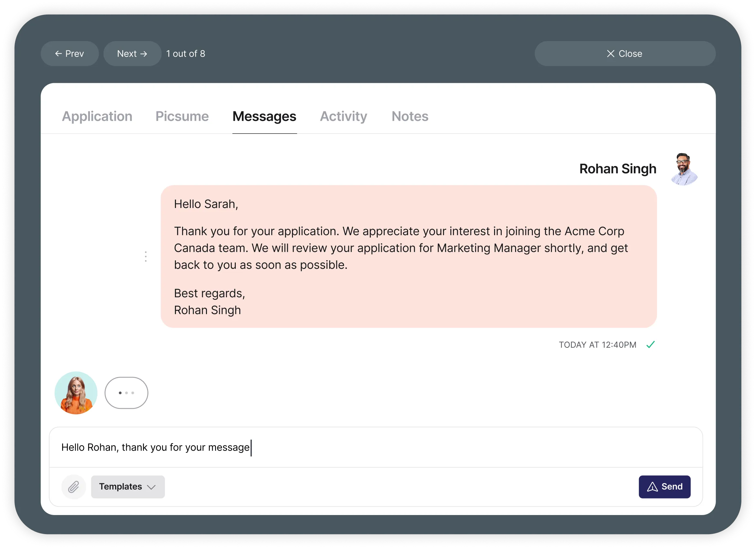Expand the Templates dropdown
This screenshot has width=756, height=549.
(128, 487)
